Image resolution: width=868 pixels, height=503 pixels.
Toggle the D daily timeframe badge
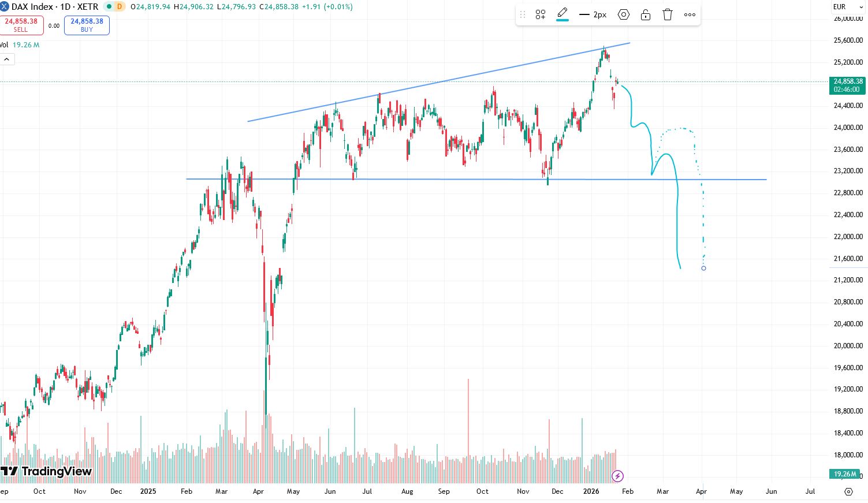120,7
